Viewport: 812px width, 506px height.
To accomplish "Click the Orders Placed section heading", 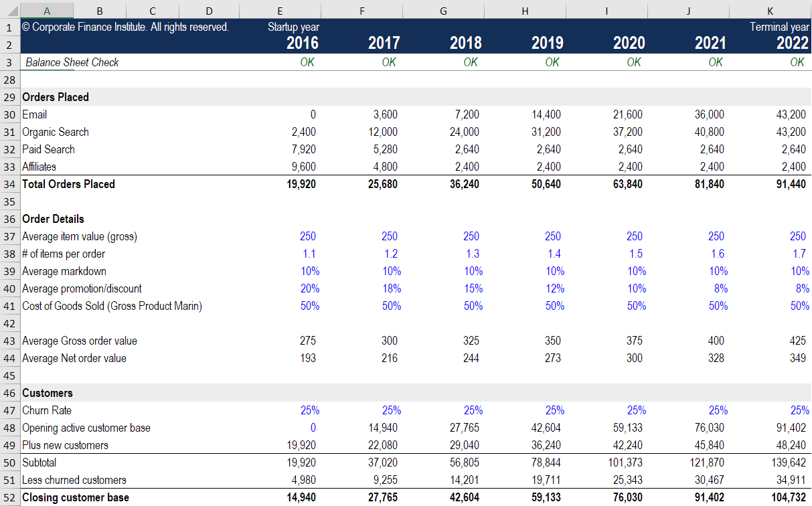I will coord(56,97).
